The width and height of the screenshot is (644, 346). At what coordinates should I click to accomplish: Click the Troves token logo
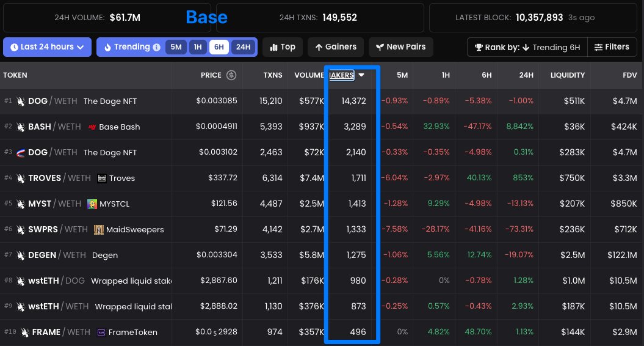(101, 178)
